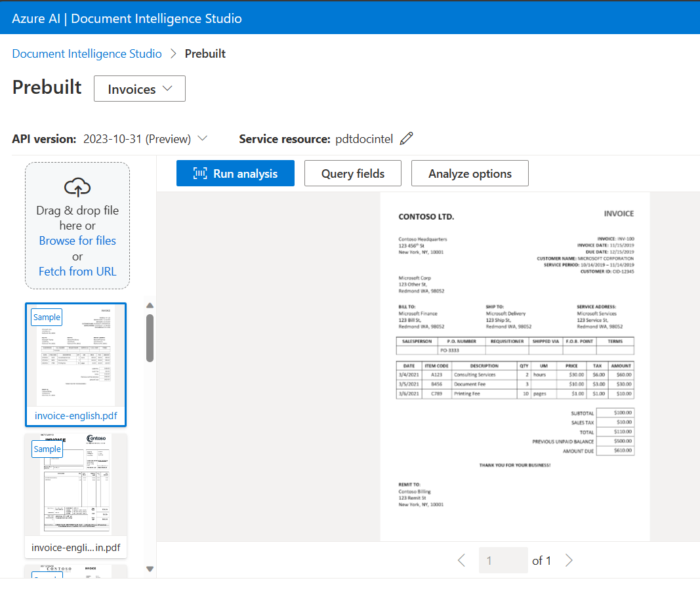Viewport: 700px width, 593px height.
Task: Click the right arrow to next page
Action: (x=569, y=560)
